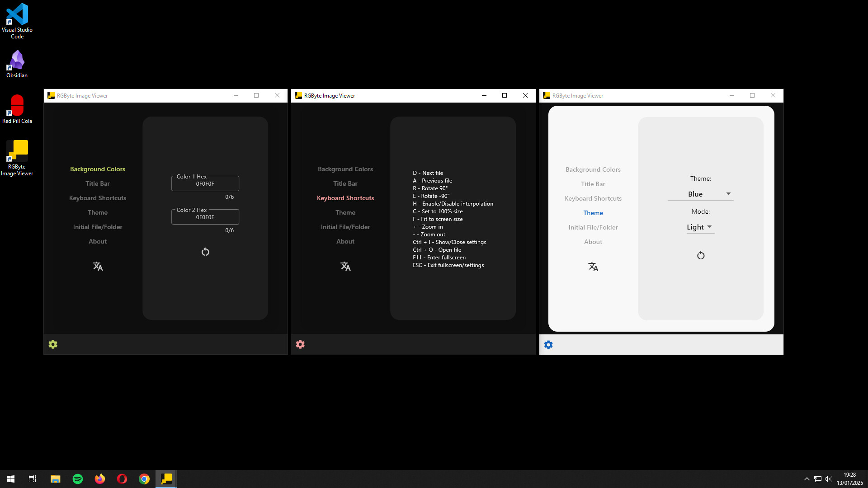Click the language switcher icon in the leftmost window
Screen dimensions: 868x488
coord(98,266)
